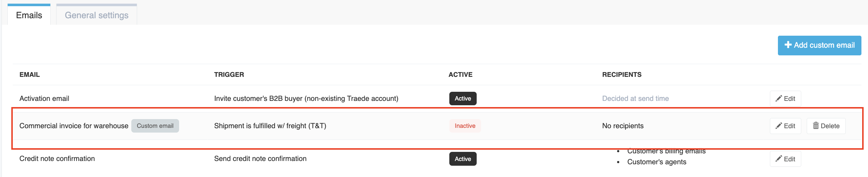Delete the Commercial invoice for warehouse email
The height and width of the screenshot is (177, 868).
826,126
